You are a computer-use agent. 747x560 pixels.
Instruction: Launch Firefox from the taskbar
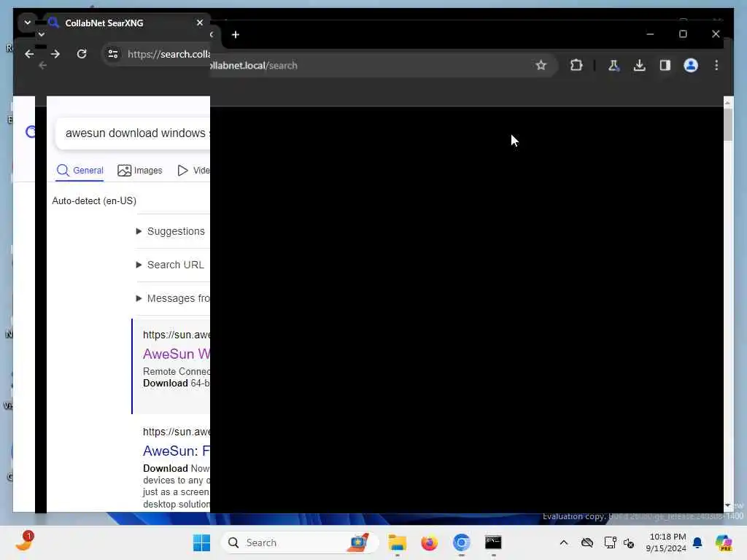coord(429,542)
